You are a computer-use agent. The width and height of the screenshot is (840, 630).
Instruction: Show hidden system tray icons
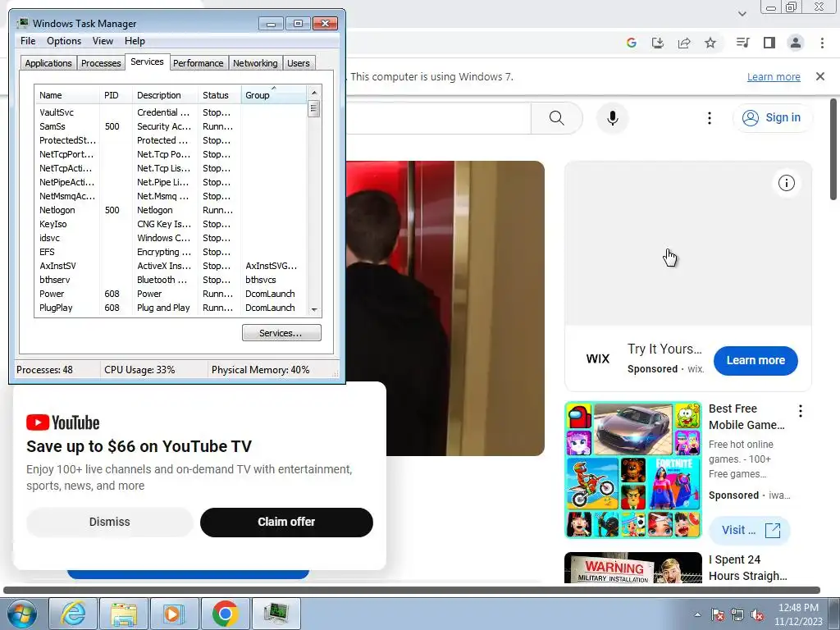click(x=697, y=614)
